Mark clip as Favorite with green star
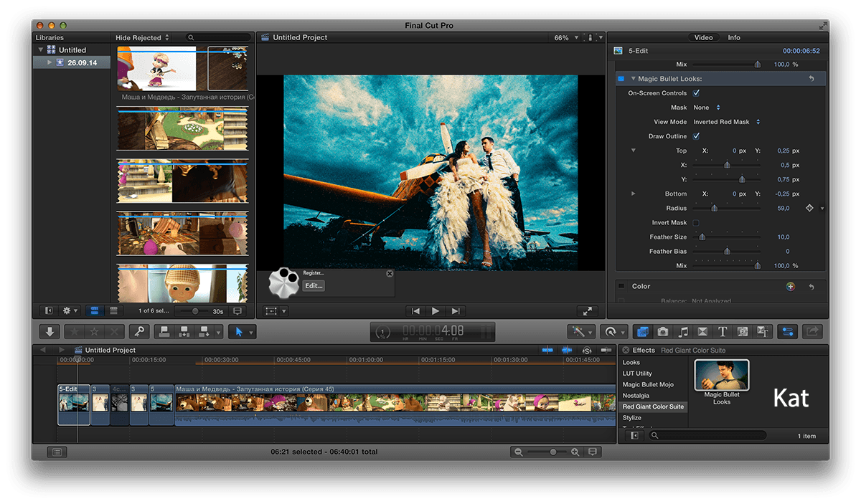Screen dimensions: 861x504 (x=75, y=332)
